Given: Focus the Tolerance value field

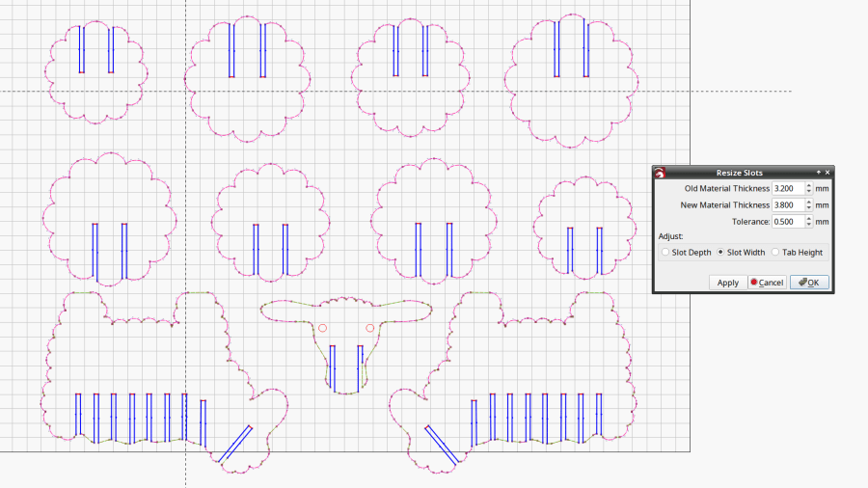Looking at the screenshot, I should [x=788, y=222].
